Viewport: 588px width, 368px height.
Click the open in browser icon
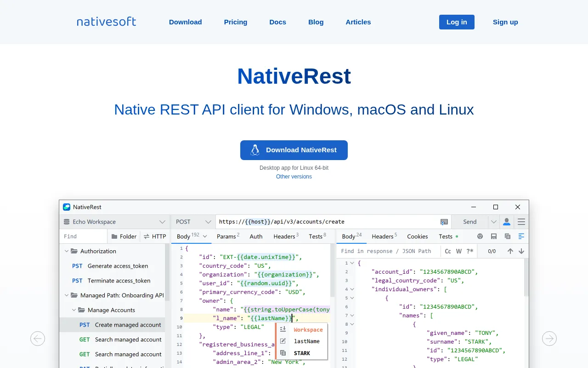click(480, 236)
